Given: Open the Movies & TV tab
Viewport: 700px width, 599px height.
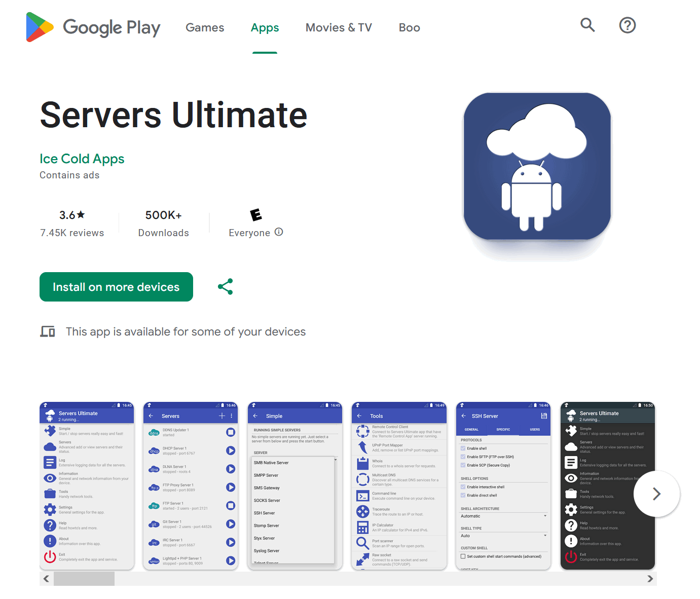Looking at the screenshot, I should [339, 28].
